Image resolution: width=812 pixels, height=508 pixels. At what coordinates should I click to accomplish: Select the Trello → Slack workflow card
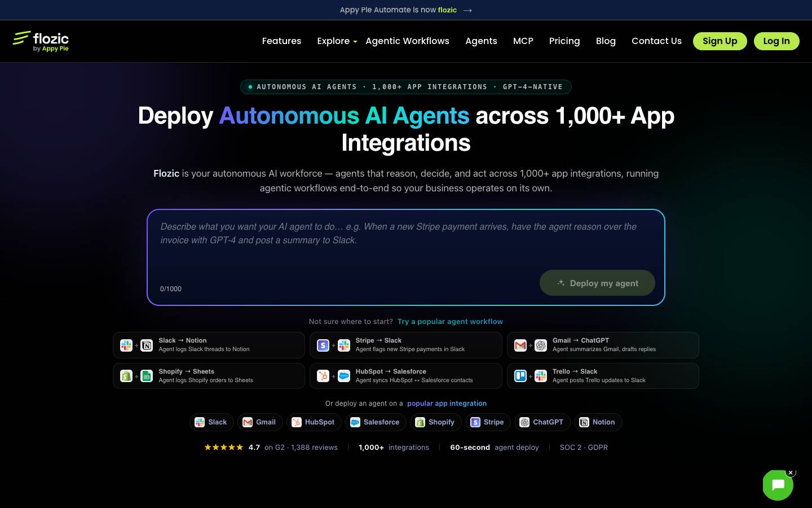[603, 376]
